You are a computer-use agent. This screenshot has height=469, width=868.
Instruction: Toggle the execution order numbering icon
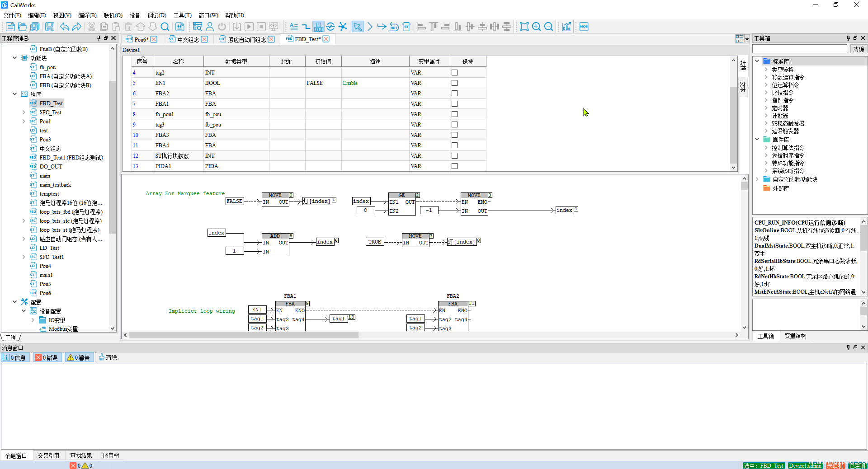(x=318, y=27)
